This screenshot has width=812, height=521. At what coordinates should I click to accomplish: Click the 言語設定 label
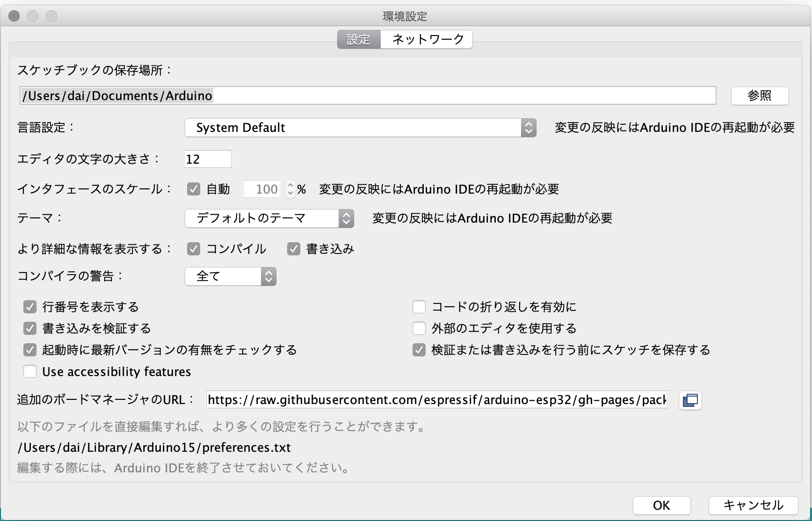46,127
